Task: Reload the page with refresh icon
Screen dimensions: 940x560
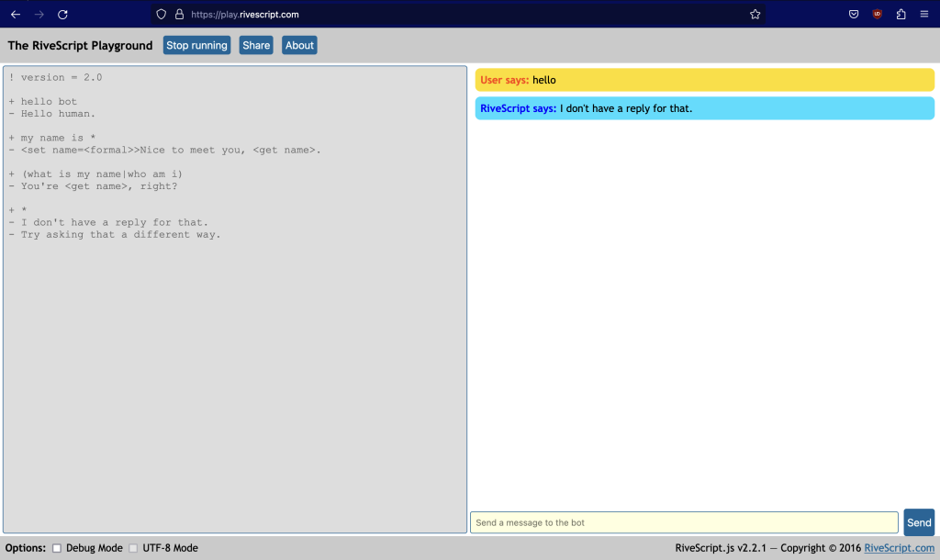Action: tap(62, 15)
